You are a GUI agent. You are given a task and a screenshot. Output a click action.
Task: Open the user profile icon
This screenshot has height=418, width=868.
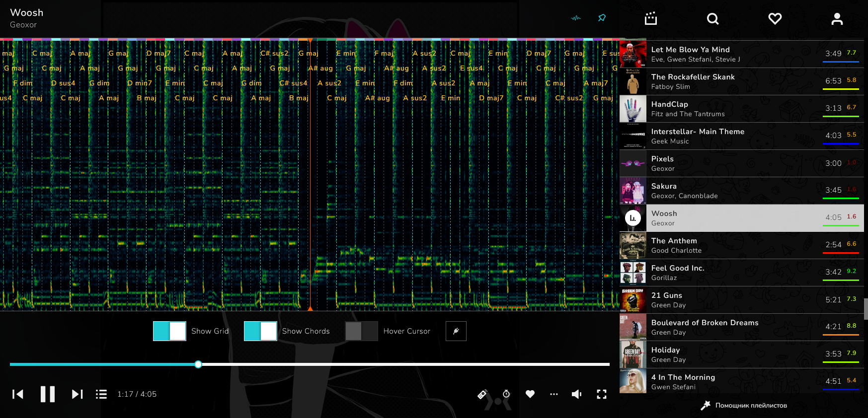coord(837,19)
